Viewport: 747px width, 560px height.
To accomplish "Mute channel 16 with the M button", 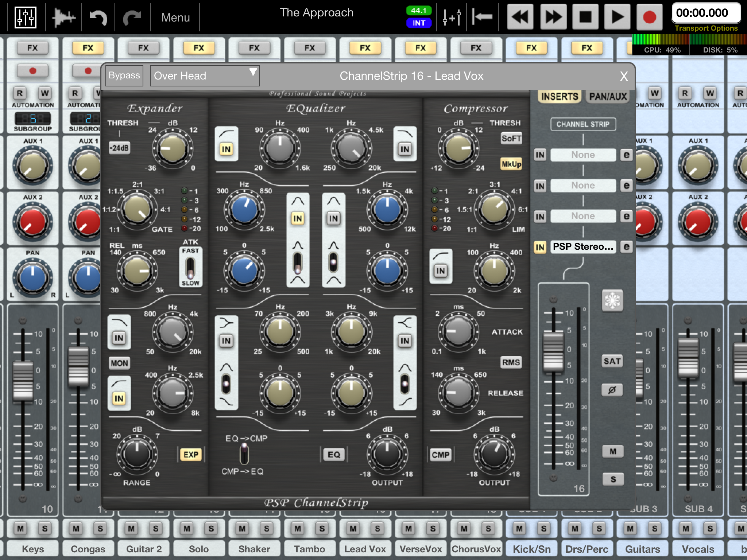I will coord(612,451).
